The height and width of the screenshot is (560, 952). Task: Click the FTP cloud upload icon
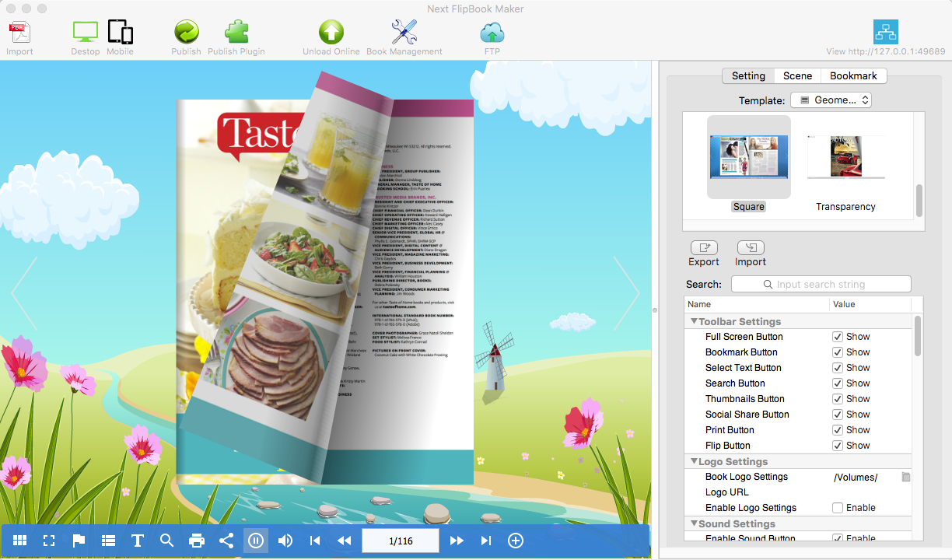[x=492, y=33]
